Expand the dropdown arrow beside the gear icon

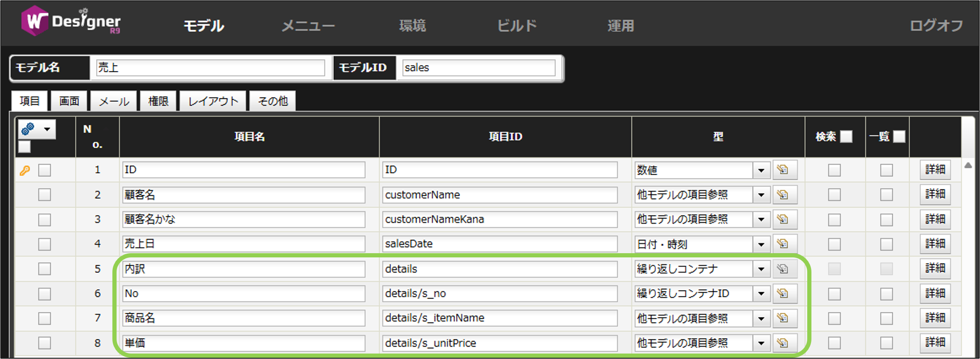click(x=47, y=129)
